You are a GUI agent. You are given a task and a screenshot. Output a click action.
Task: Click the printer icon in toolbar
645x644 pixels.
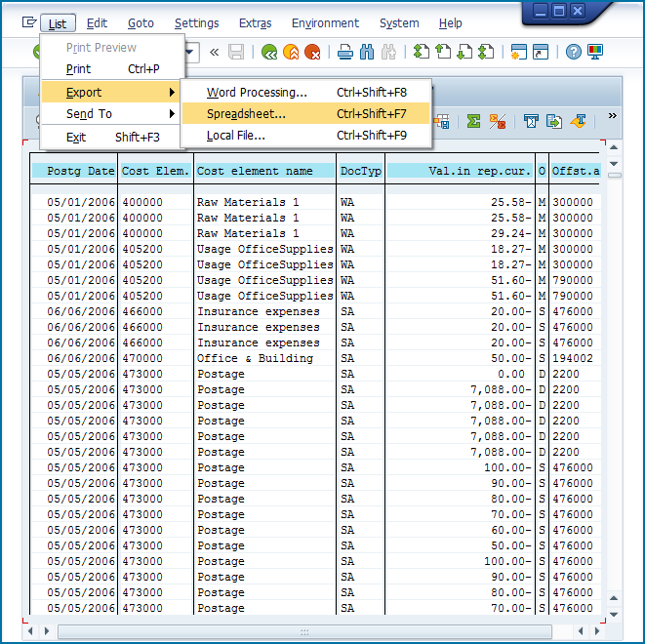pos(345,53)
